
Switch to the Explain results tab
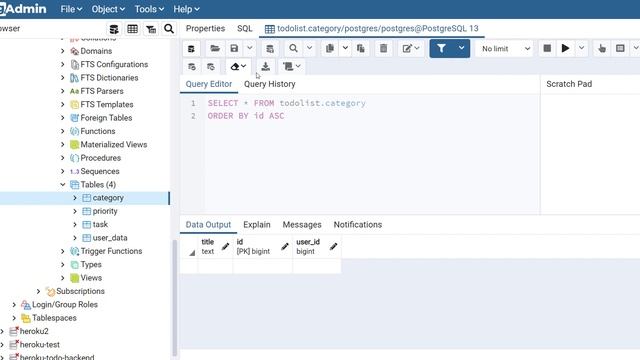pyautogui.click(x=257, y=225)
